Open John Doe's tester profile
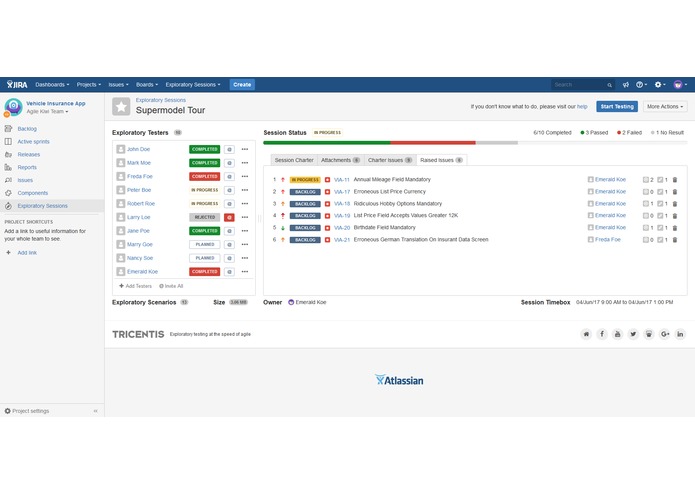Screen dimensions: 695x494 (138, 149)
